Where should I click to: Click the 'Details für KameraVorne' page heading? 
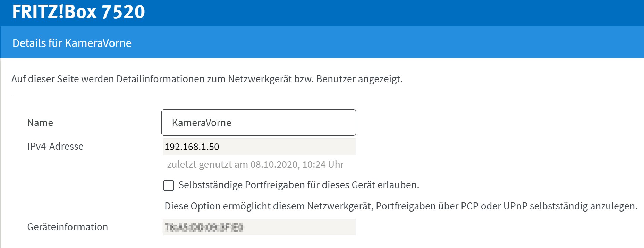[72, 43]
